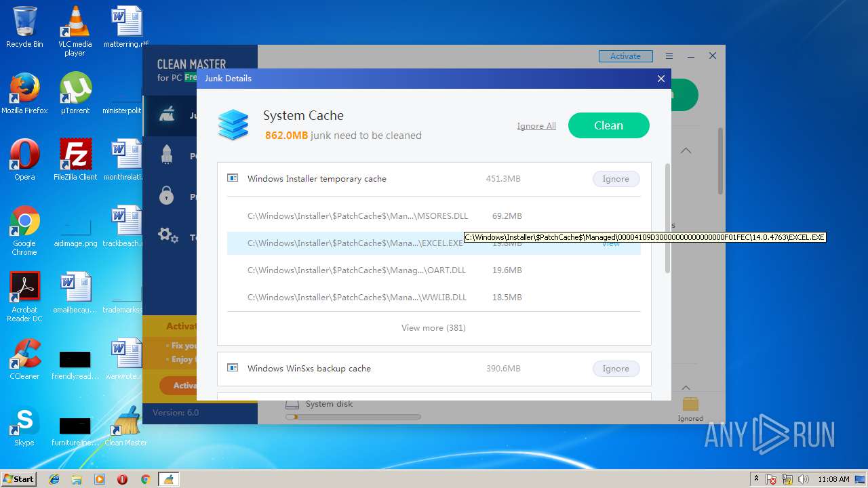Open the emailbecau... Word document
868x488 pixels.
coord(75,293)
